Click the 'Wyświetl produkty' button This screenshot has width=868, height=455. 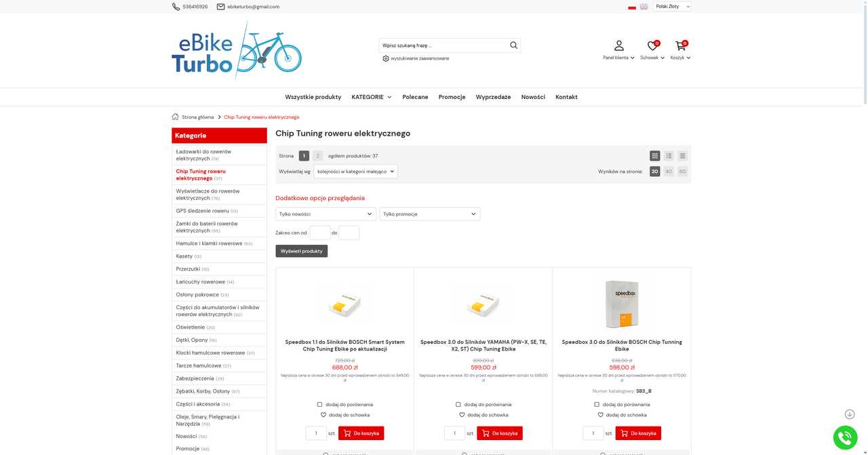(x=302, y=251)
